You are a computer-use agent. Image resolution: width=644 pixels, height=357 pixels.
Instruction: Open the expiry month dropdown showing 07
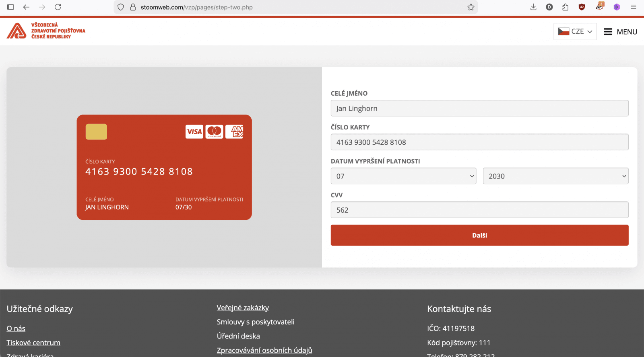(403, 176)
